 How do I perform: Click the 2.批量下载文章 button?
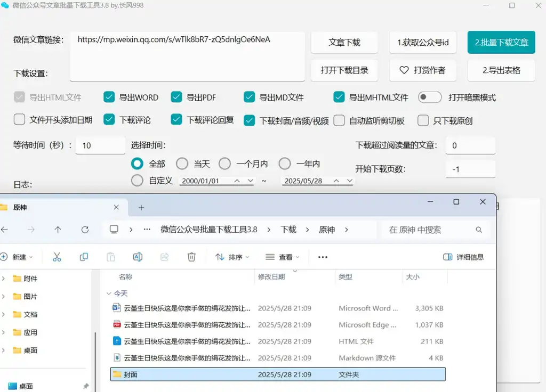(501, 43)
